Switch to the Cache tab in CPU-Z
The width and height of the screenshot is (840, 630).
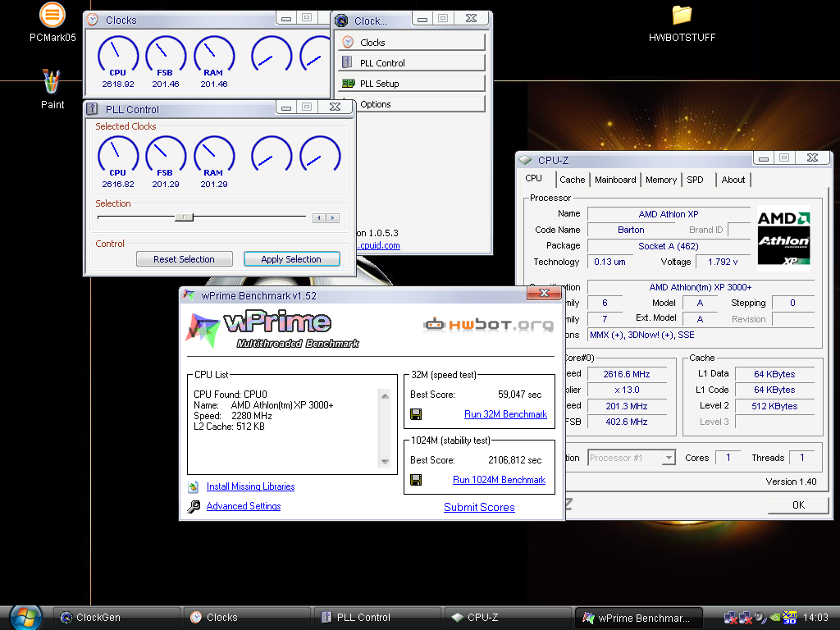click(x=572, y=180)
